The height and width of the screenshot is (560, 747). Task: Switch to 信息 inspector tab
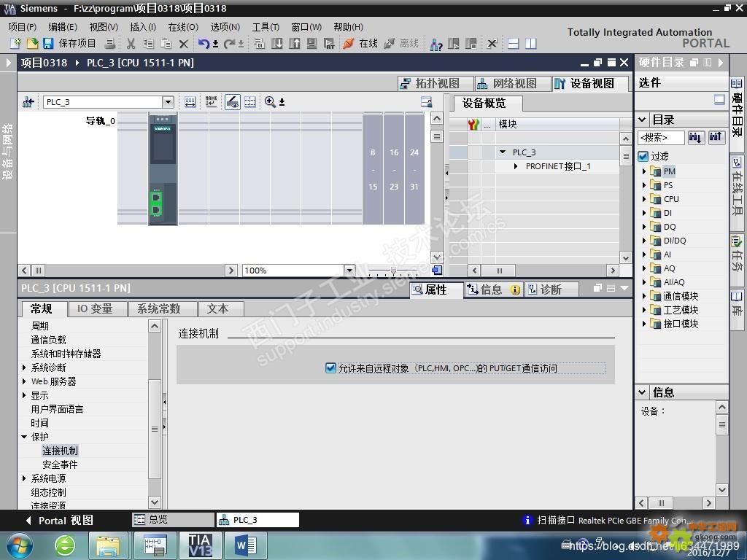(492, 289)
